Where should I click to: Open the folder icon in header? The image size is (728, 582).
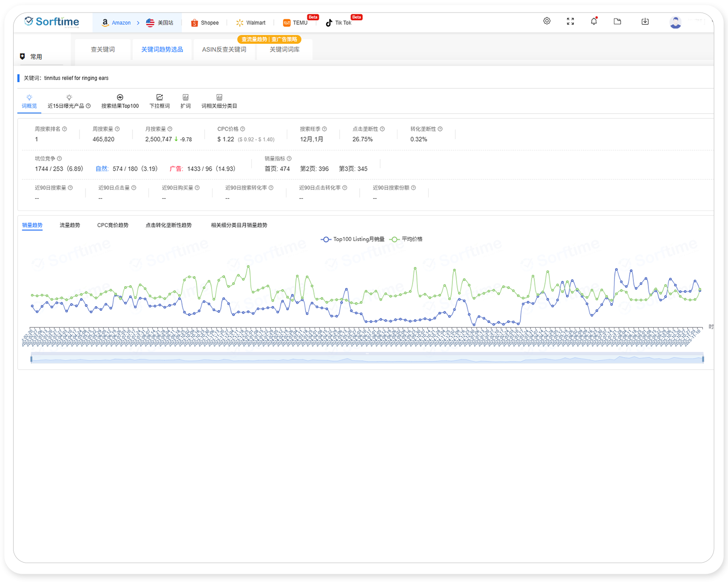617,21
